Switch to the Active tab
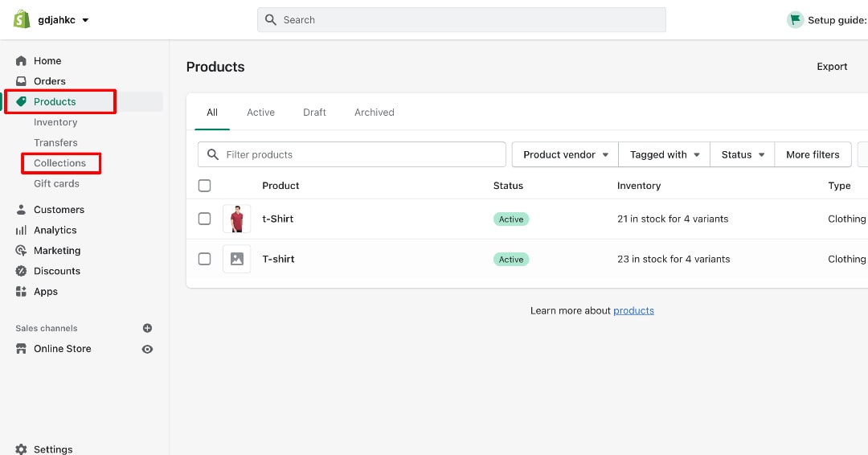868x455 pixels. tap(260, 113)
